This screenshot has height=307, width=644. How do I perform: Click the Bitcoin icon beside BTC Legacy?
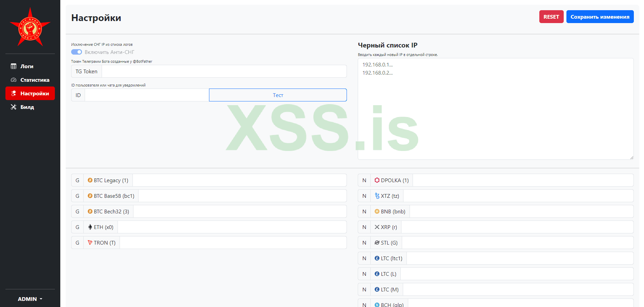(x=90, y=180)
